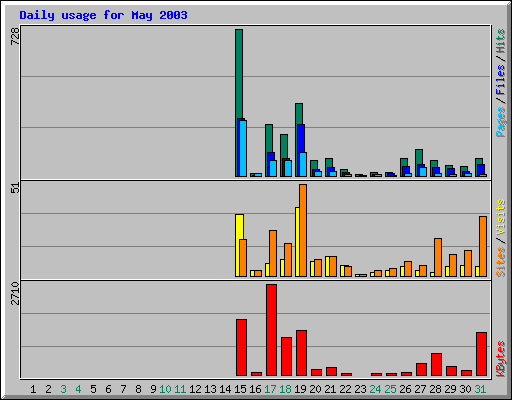512x400 pixels.
Task: Click the Visits legend label
Action: pos(500,217)
